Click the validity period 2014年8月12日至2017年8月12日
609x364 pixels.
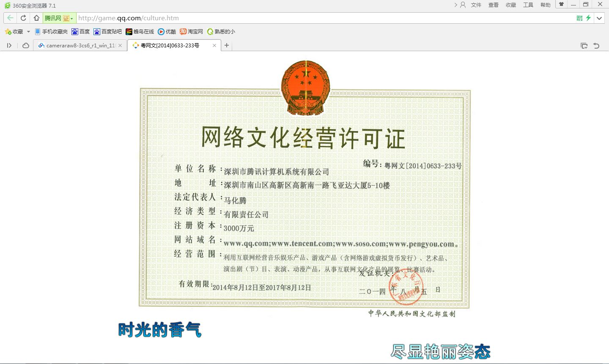(262, 287)
